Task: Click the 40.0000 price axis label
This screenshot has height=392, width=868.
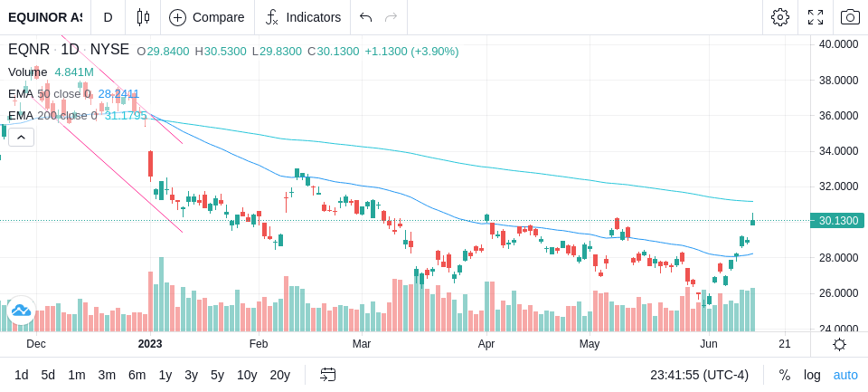Action: click(x=837, y=44)
